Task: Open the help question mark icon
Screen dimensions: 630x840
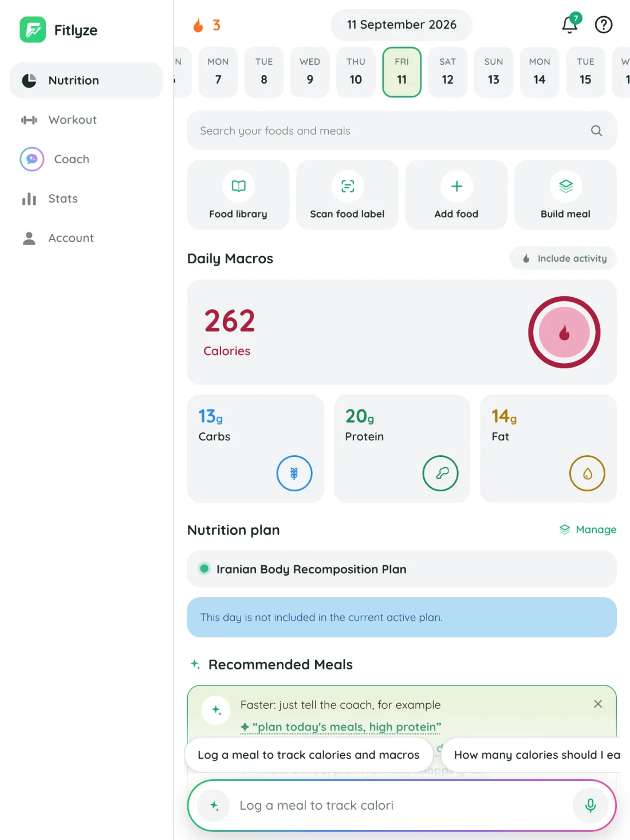Action: 604,25
